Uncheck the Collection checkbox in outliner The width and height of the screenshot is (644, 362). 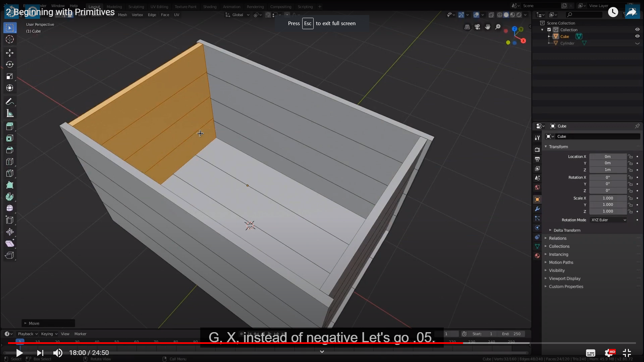tap(549, 29)
